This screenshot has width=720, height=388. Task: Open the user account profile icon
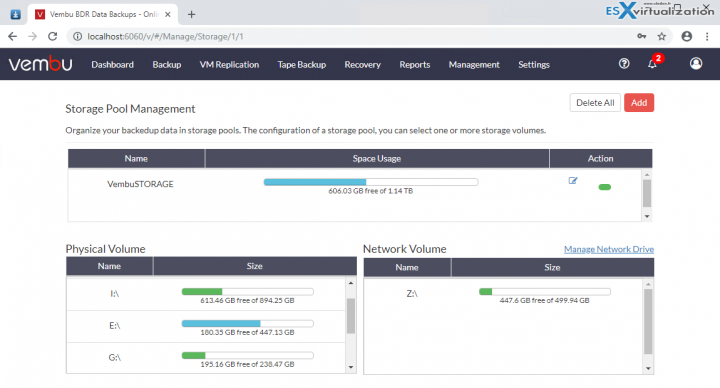click(696, 63)
